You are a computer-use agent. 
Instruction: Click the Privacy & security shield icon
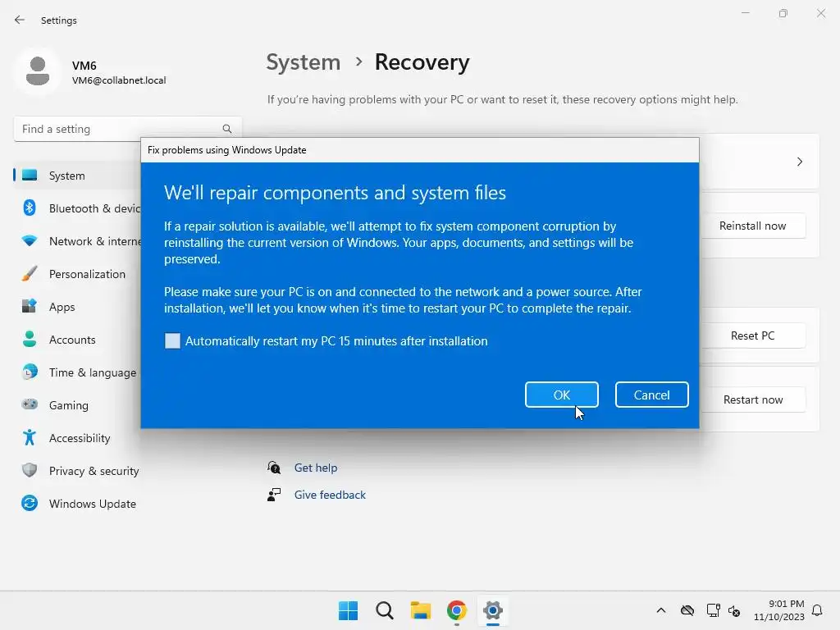[x=30, y=470]
